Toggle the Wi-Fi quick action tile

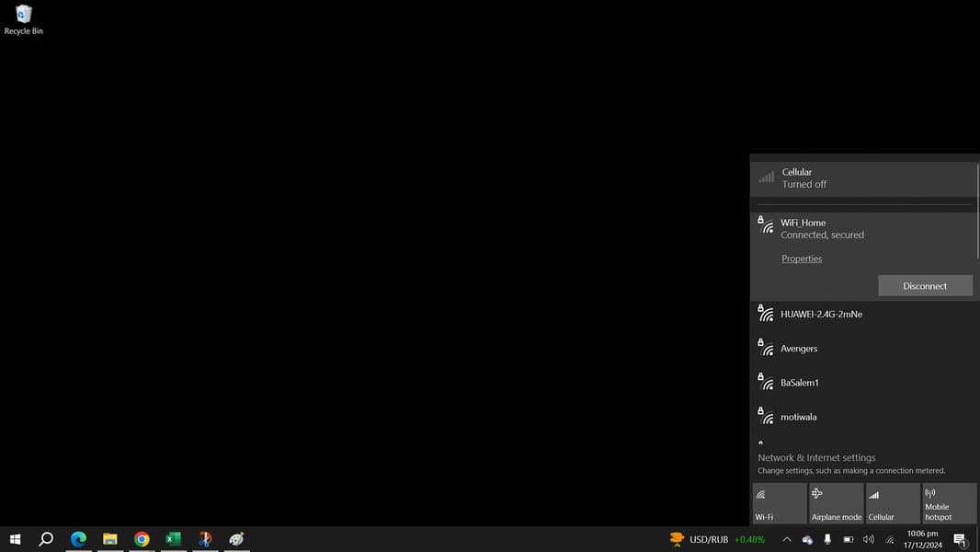780,503
